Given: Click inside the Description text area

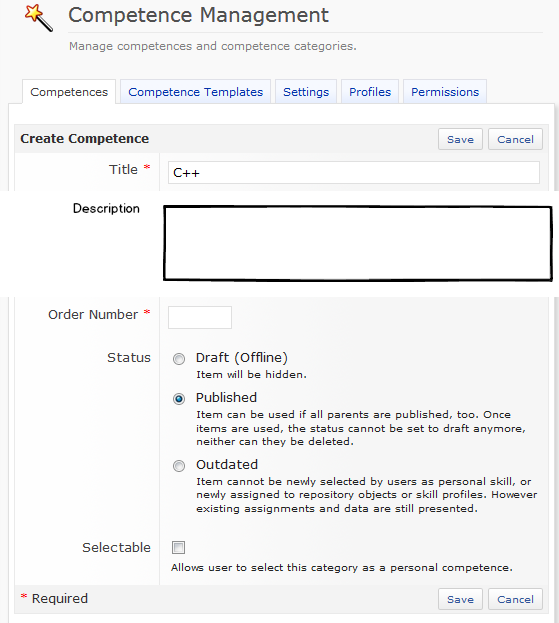Looking at the screenshot, I should 358,243.
